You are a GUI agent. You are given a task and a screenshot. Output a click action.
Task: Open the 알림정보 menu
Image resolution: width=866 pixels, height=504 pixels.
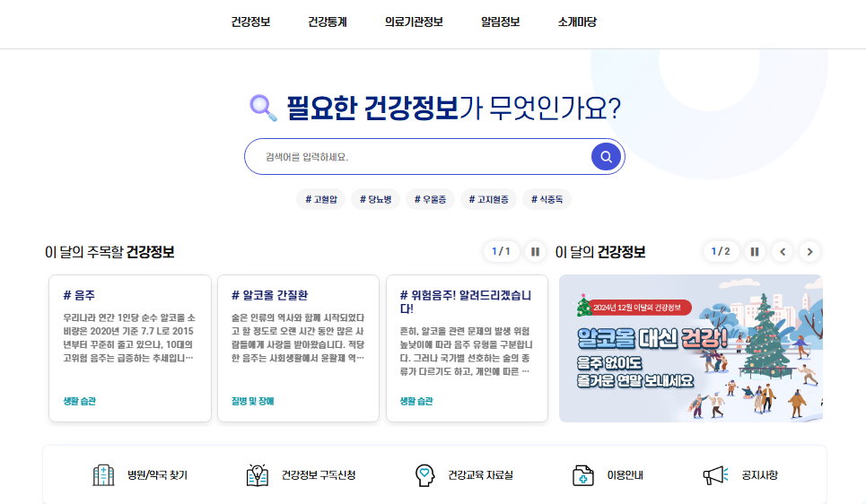[x=501, y=22]
